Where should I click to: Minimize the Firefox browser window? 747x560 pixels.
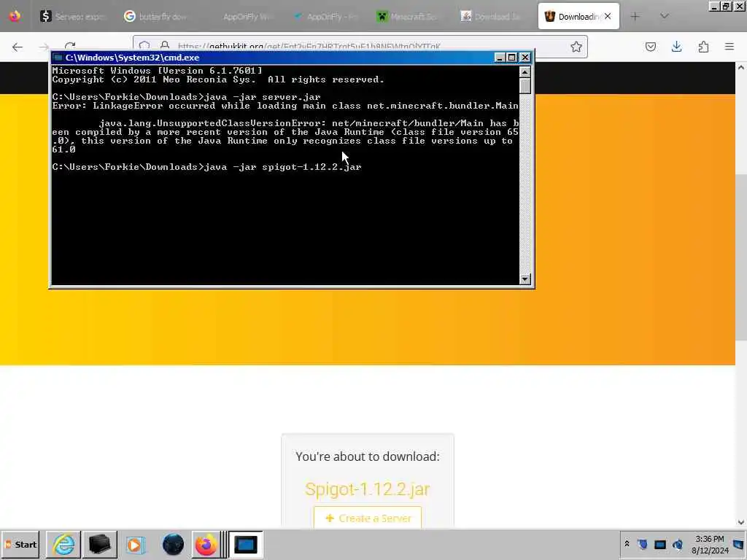(713, 6)
